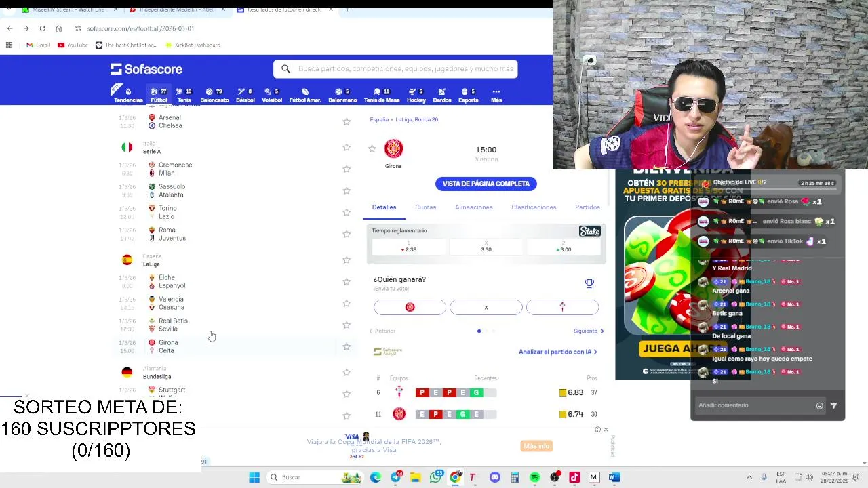Select home odds 2.38
This screenshot has height=488, width=868.
[x=409, y=247]
